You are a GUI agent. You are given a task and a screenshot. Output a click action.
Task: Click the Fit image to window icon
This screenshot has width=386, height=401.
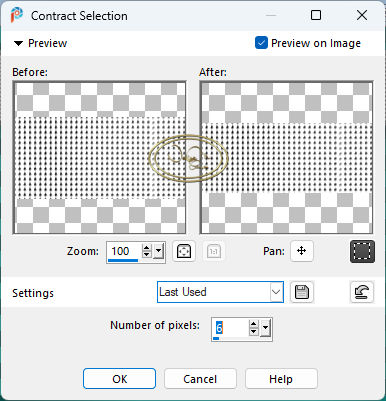(x=184, y=251)
